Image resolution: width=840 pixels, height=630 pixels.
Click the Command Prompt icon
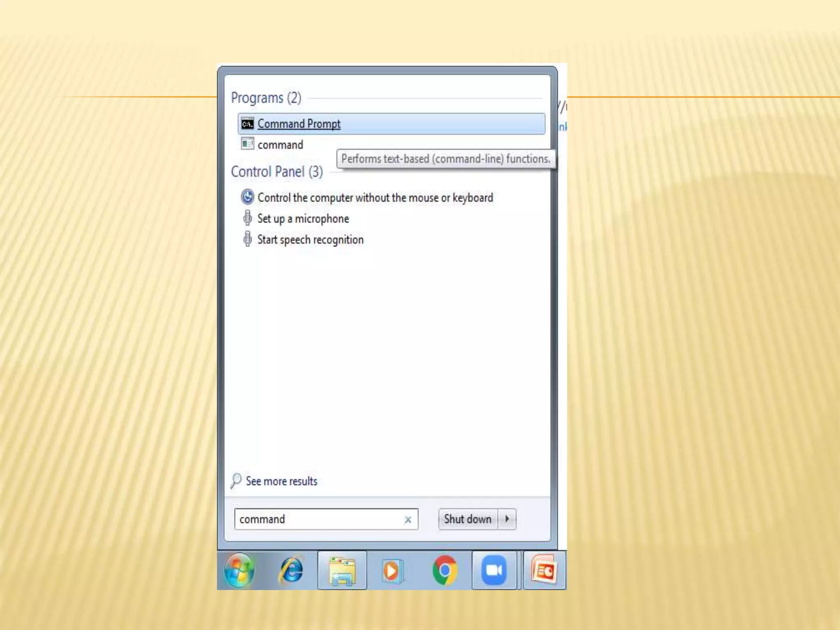(247, 124)
